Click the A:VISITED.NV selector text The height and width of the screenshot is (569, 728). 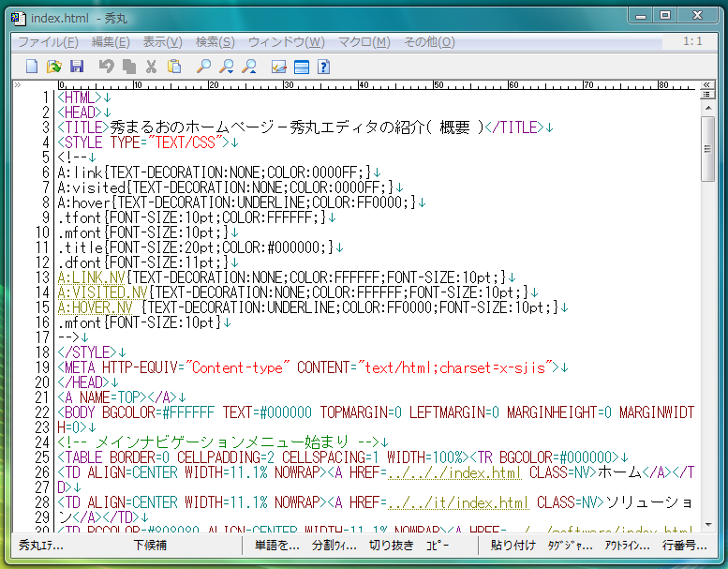click(x=102, y=292)
